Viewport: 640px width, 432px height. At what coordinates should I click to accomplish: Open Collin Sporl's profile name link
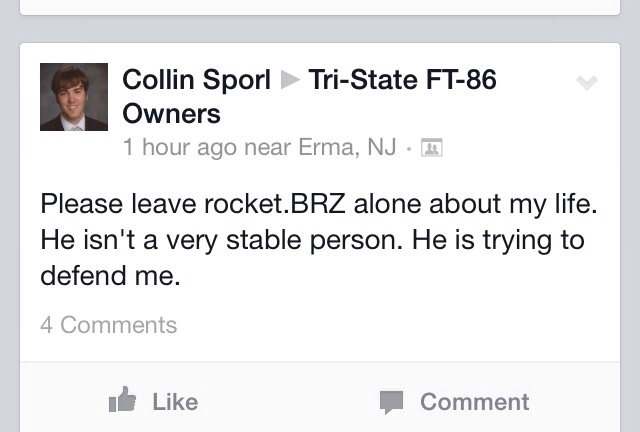click(196, 80)
